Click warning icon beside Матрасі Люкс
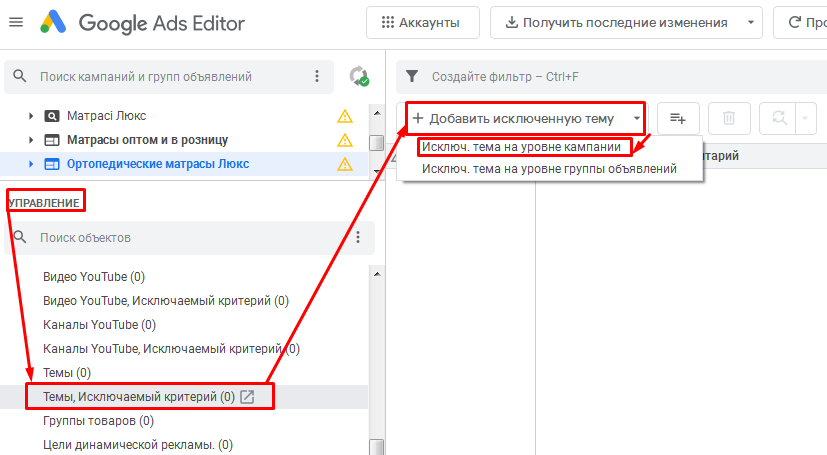The width and height of the screenshot is (827, 455). (345, 116)
